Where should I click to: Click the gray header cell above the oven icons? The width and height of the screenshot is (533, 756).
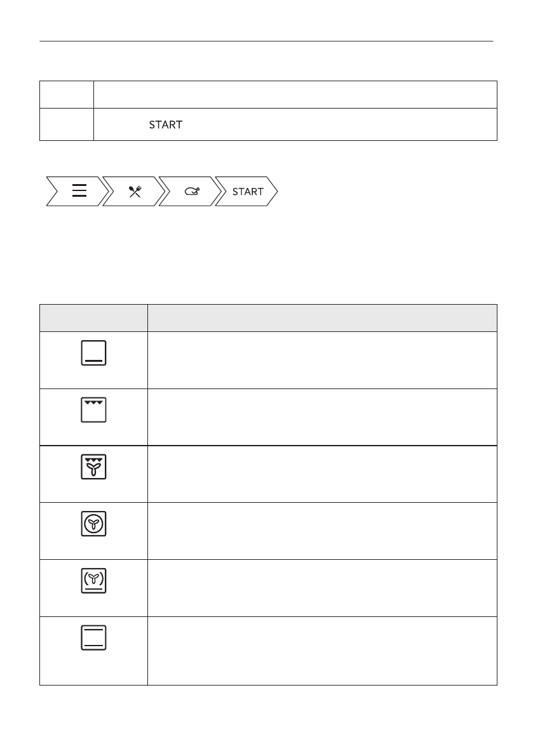click(x=93, y=317)
